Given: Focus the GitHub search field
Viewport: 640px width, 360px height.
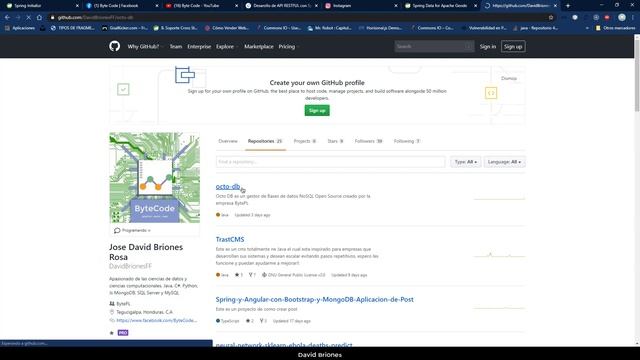Looking at the screenshot, I should point(434,47).
